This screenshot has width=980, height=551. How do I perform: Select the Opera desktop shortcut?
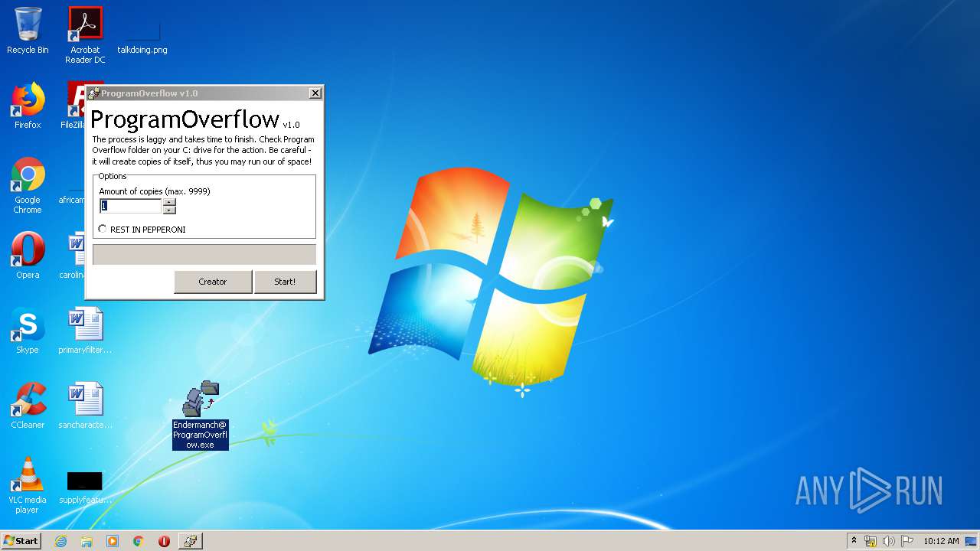(28, 256)
